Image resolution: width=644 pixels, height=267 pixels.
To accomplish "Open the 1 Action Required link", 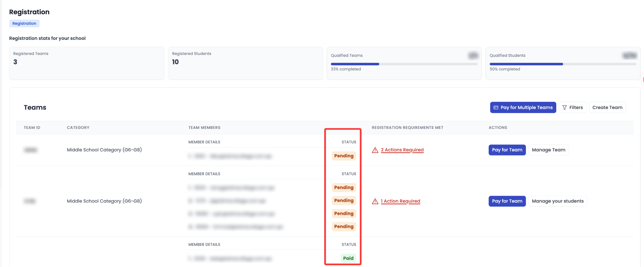I will (x=400, y=201).
